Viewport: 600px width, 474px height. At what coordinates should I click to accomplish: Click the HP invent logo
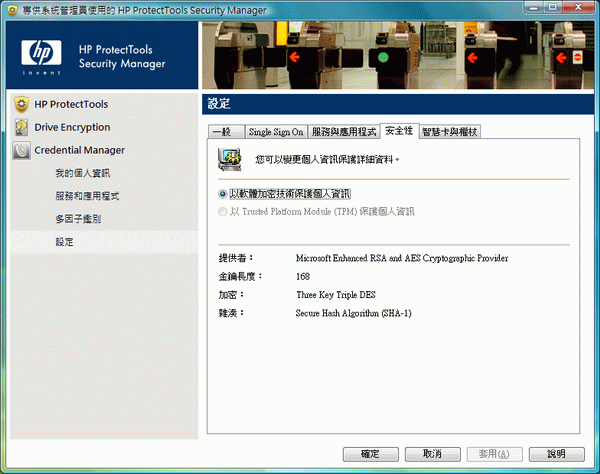click(41, 56)
